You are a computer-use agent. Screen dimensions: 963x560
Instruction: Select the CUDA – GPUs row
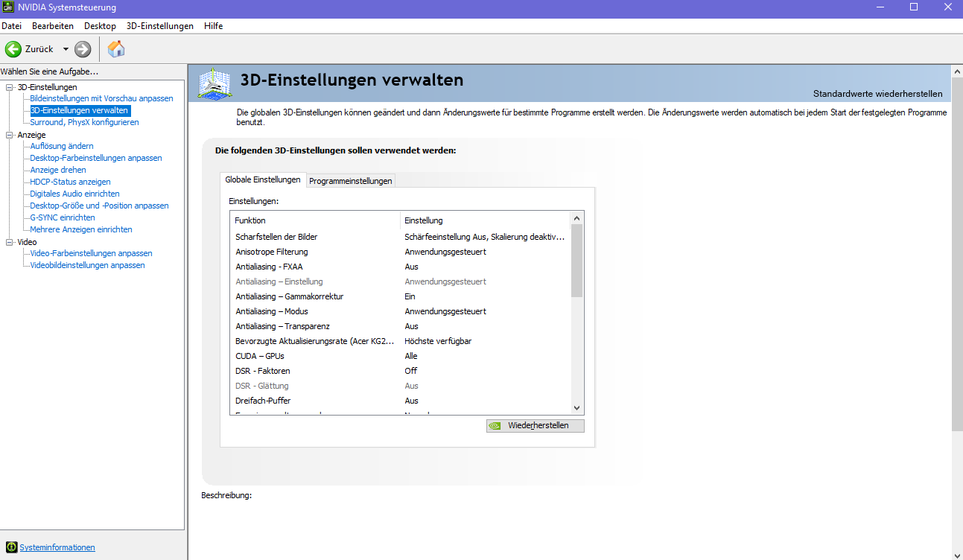[x=401, y=356]
